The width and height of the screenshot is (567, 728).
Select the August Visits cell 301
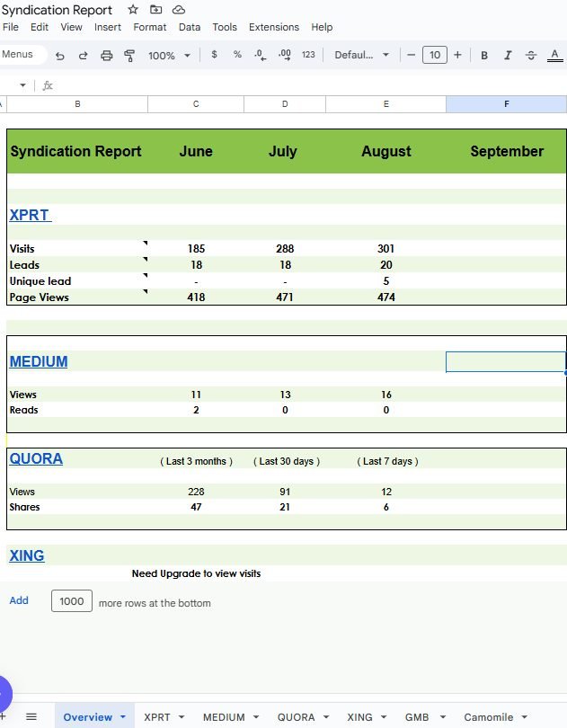coord(385,248)
